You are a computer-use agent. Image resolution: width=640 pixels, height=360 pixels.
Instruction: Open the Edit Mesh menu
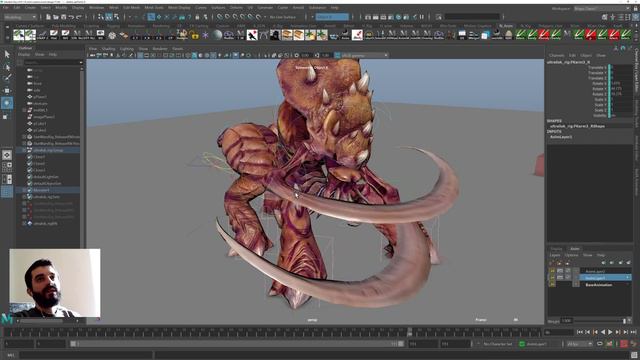[131, 8]
